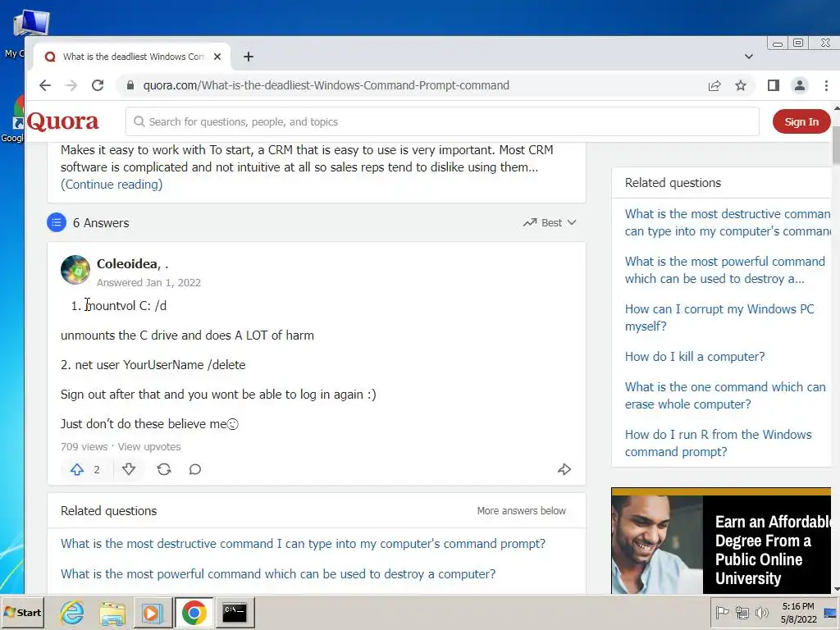
Task: Click the answer's share arrow icon
Action: (564, 470)
